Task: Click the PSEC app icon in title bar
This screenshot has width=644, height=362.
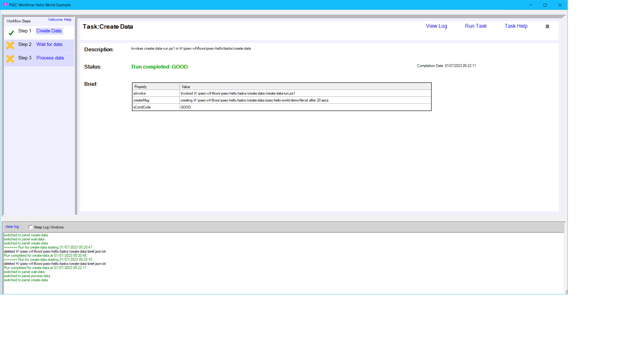Action: (x=5, y=5)
